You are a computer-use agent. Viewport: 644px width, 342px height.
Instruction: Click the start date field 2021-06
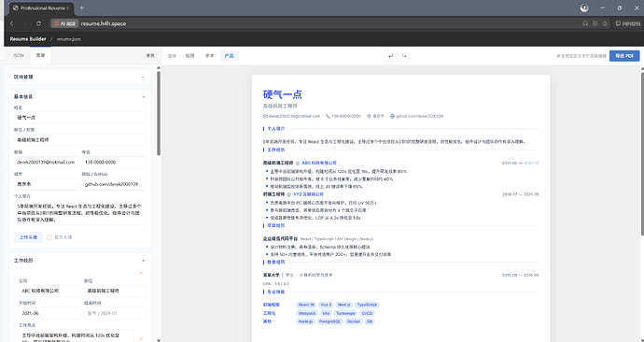click(49, 313)
